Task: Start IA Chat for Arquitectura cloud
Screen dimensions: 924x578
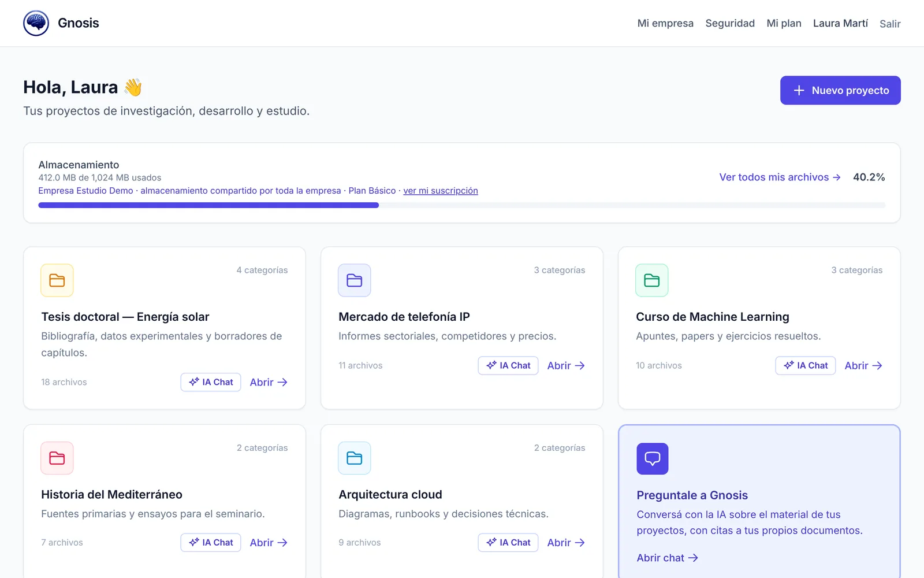Action: [x=508, y=543]
